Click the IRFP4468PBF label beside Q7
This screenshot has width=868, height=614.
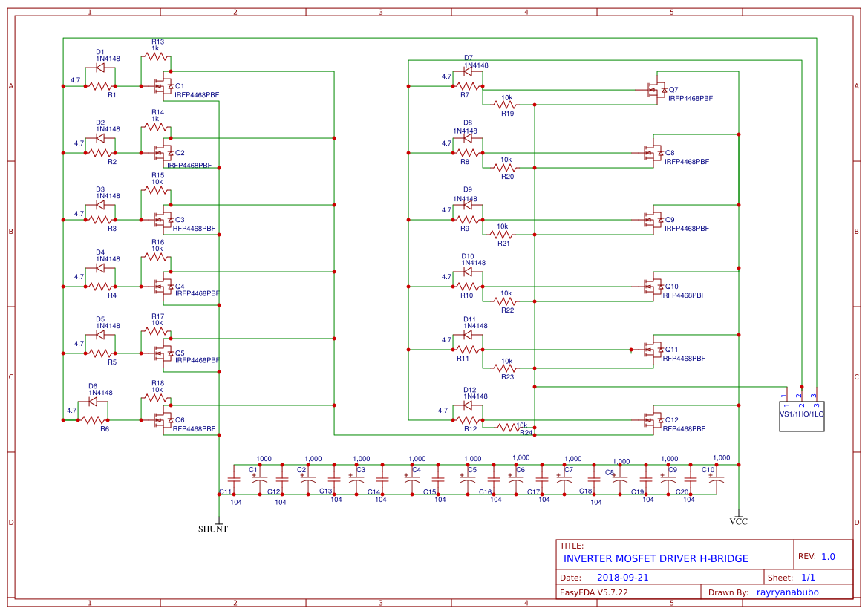[691, 99]
